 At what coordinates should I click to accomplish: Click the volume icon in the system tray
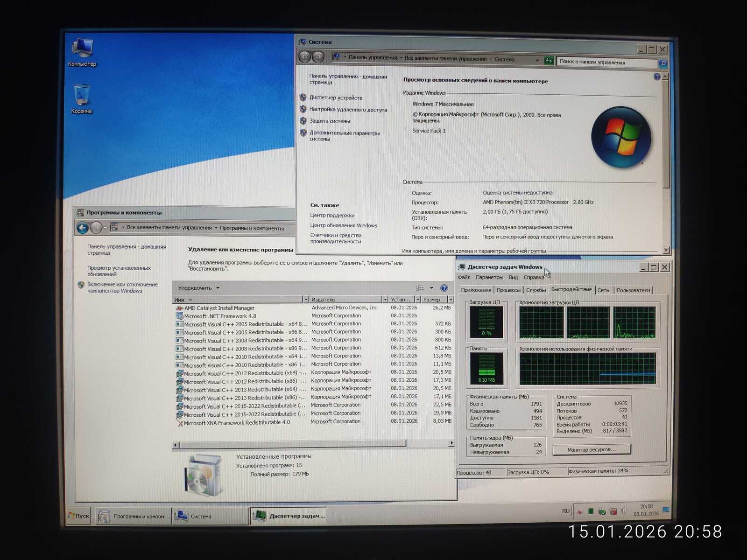point(624,511)
